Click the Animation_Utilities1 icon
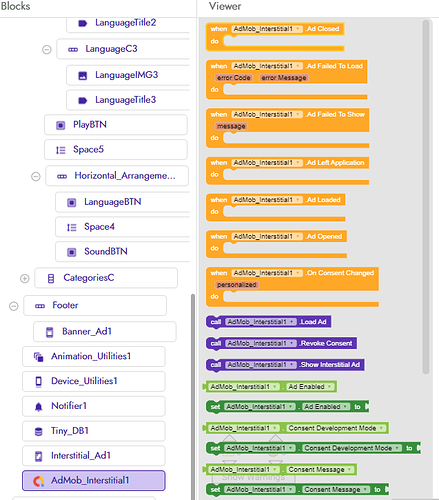Viewport: 439px width, 500px height. 38,357
